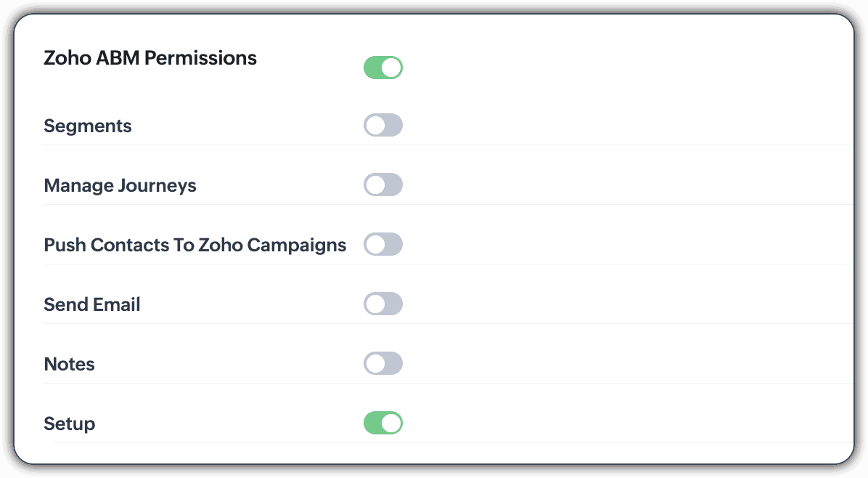Screen dimensions: 868x478
Task: Turn off the Setup permission toggle
Action: click(x=382, y=424)
